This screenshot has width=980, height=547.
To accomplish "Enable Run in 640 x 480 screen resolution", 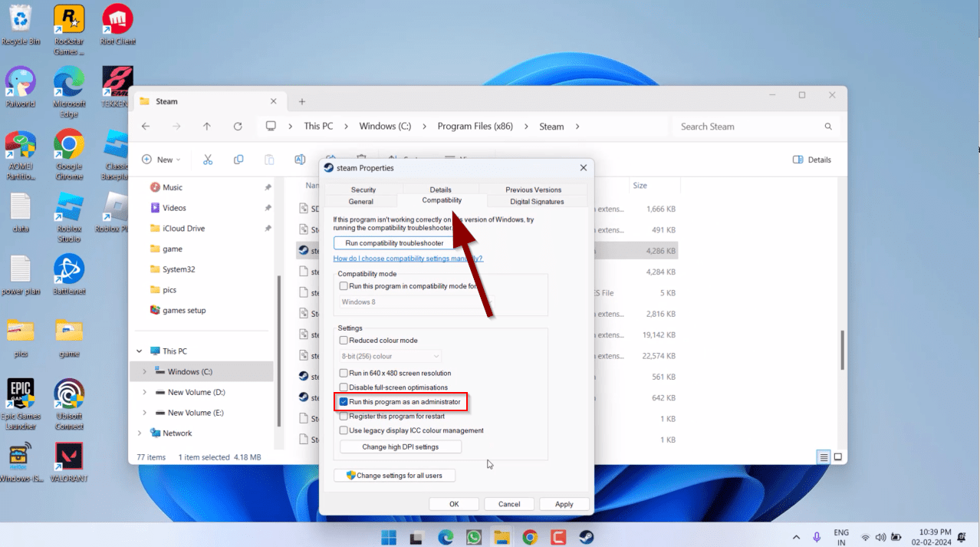I will (344, 373).
